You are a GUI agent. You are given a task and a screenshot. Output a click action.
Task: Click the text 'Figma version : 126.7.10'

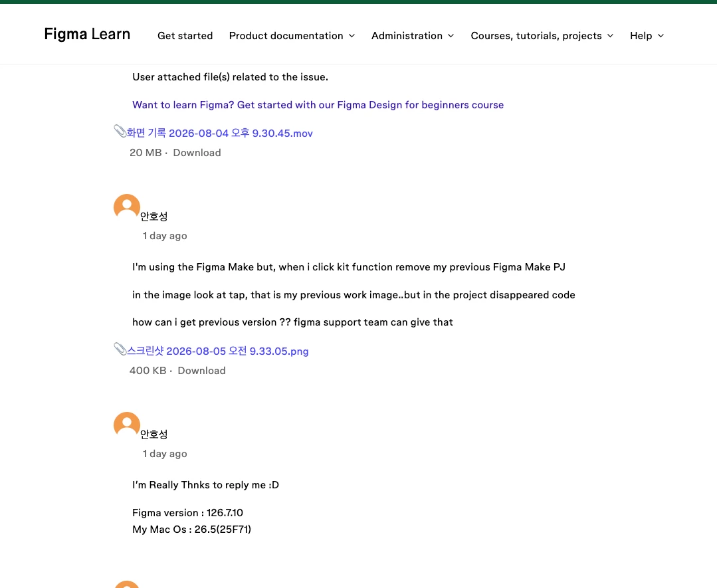187,513
